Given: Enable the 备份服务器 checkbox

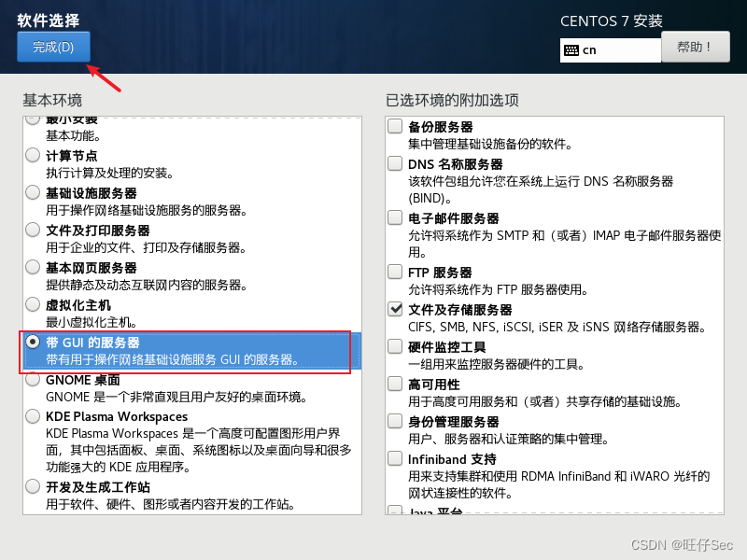Looking at the screenshot, I should pos(395,126).
